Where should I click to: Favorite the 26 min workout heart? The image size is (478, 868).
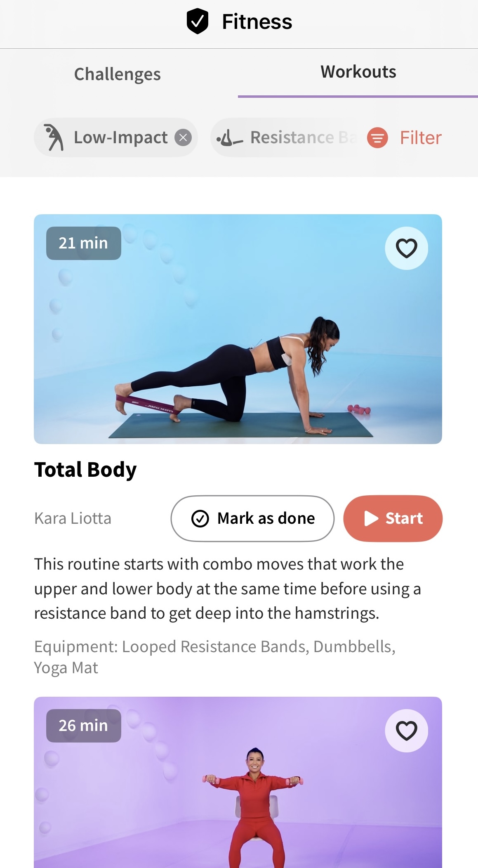tap(407, 731)
